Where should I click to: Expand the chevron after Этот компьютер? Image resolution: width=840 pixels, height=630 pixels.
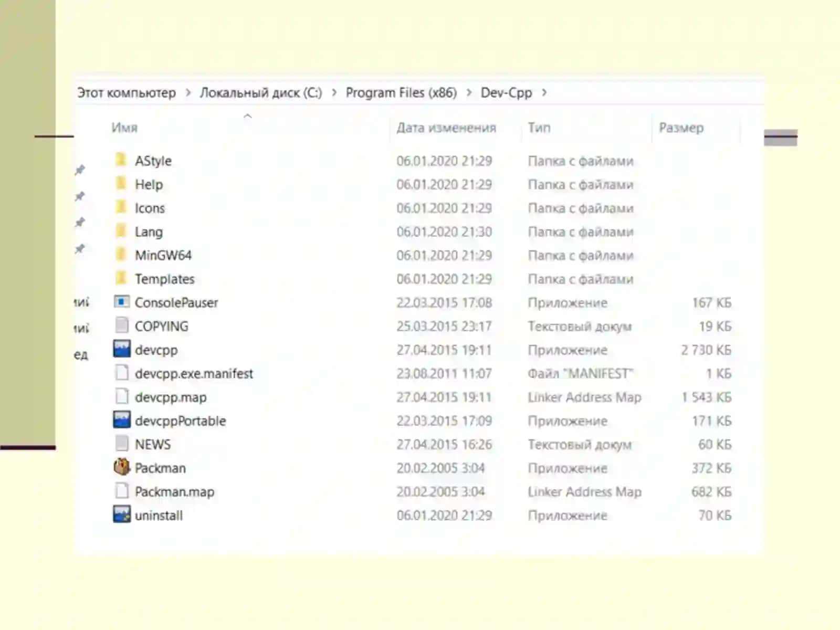188,93
